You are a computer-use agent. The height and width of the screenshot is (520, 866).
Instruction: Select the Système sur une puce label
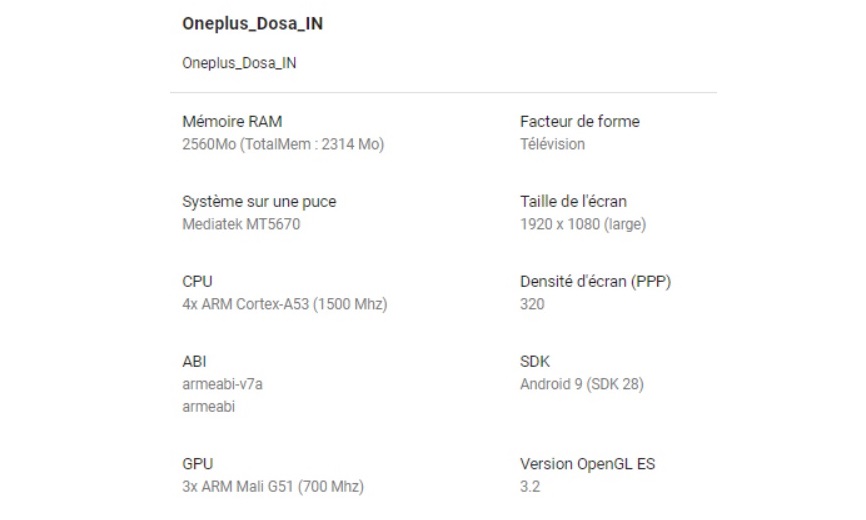point(259,201)
